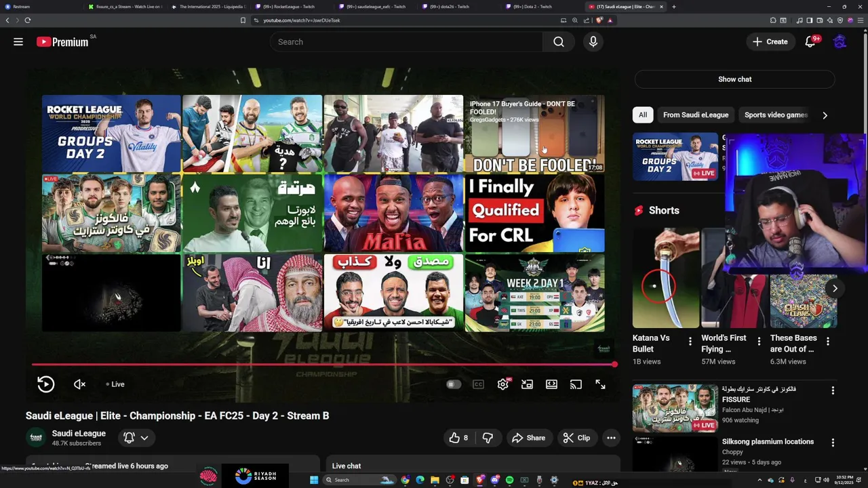Switch to the Restream browser tab
The image size is (868, 488).
(41, 7)
